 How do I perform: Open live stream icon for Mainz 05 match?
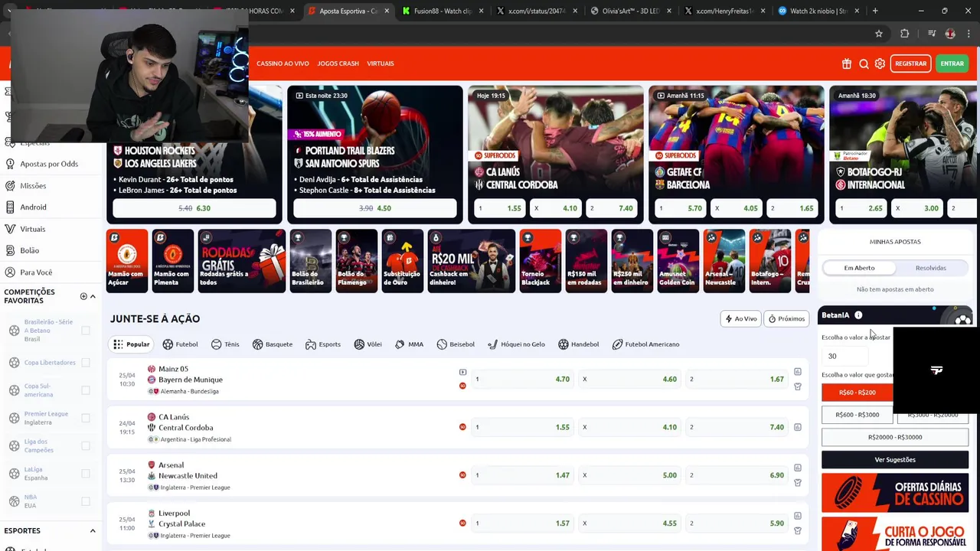pyautogui.click(x=462, y=373)
